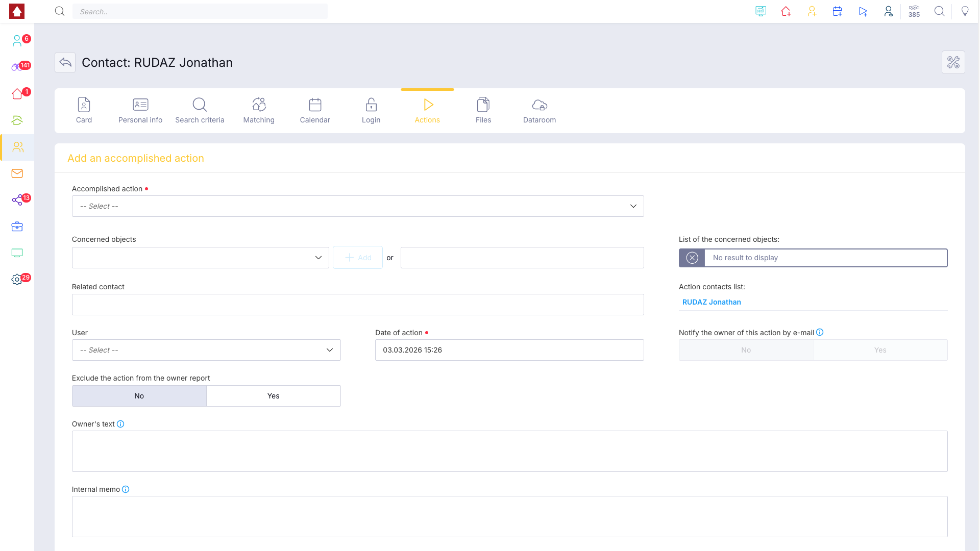980x551 pixels.
Task: Switch to the Files tab
Action: point(483,111)
